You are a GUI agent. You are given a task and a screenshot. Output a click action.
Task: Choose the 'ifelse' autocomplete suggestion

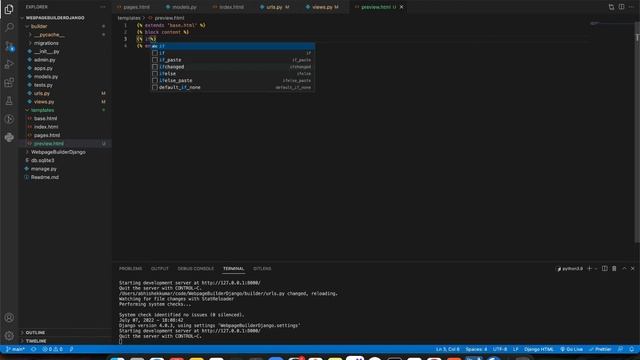(233, 73)
